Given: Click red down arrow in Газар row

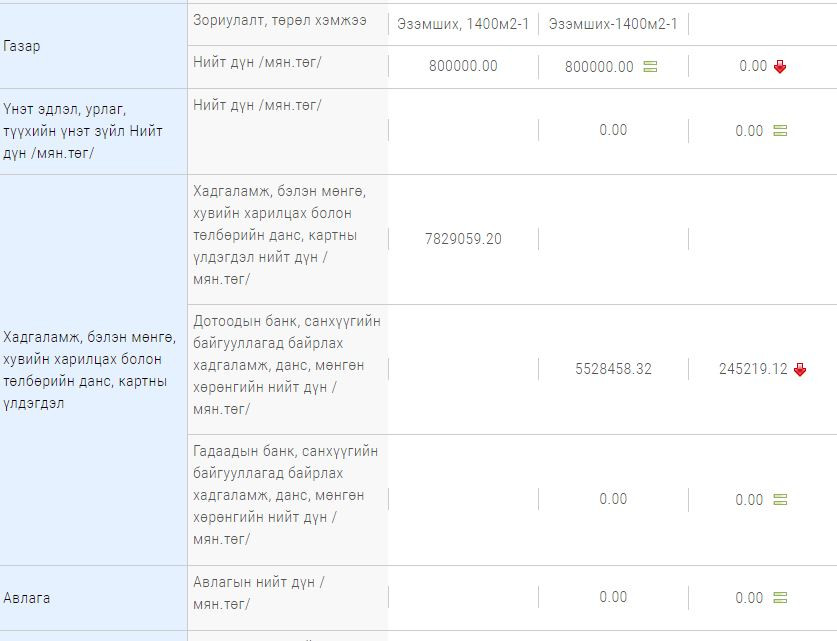Looking at the screenshot, I should pos(780,67).
